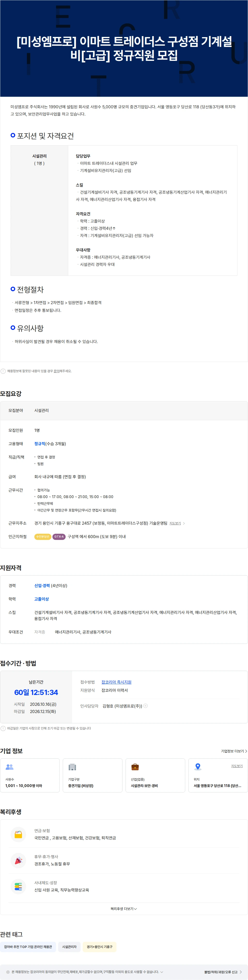The height and width of the screenshot is (980, 248).
Task: Click the chevron after 기업정보 더보기
Action: click(x=246, y=751)
